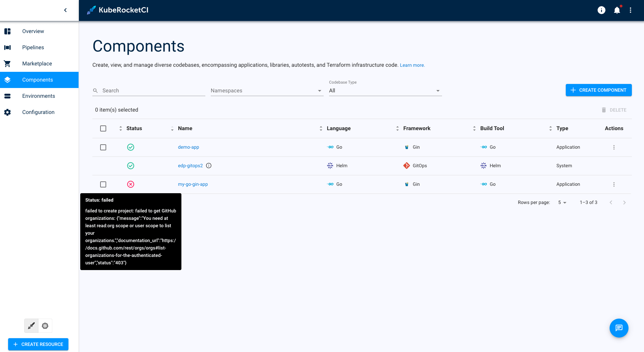Open the Overview sidebar icon
The width and height of the screenshot is (644, 352).
pos(7,31)
